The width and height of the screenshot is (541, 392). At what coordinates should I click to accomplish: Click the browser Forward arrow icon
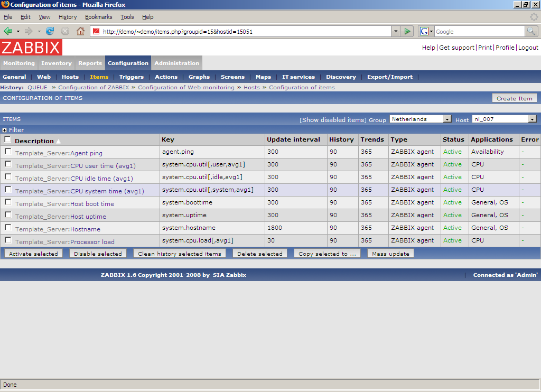coord(29,31)
